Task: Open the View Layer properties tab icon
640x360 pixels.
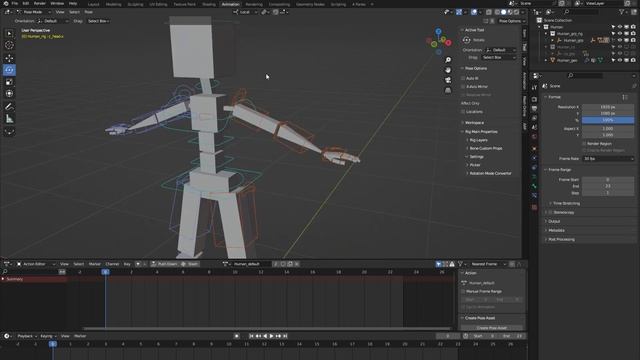Action: pos(534,118)
